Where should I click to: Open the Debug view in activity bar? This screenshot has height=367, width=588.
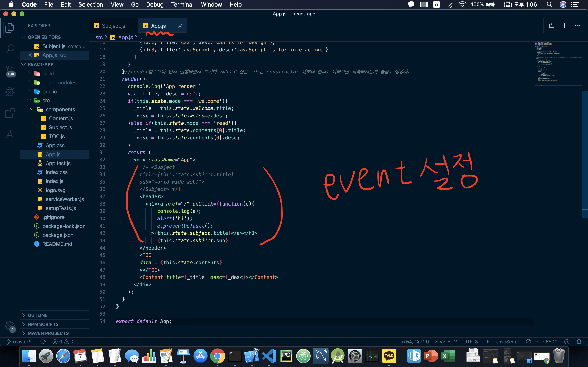point(10,92)
